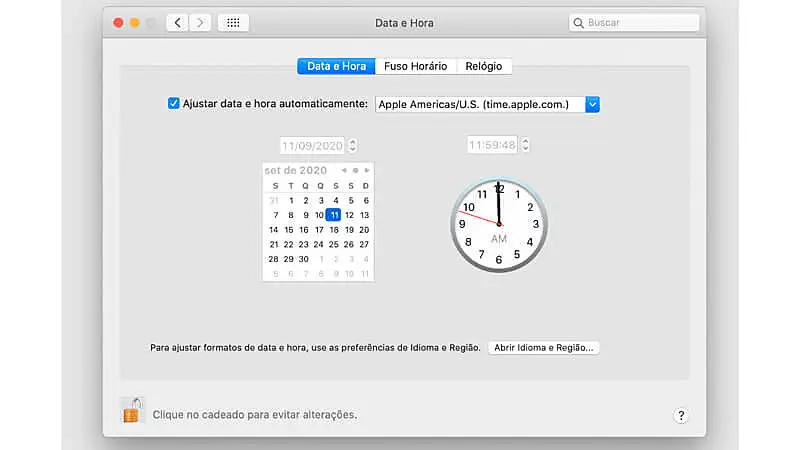This screenshot has width=800, height=450.
Task: Minimize window with the yellow button
Action: coord(135,23)
